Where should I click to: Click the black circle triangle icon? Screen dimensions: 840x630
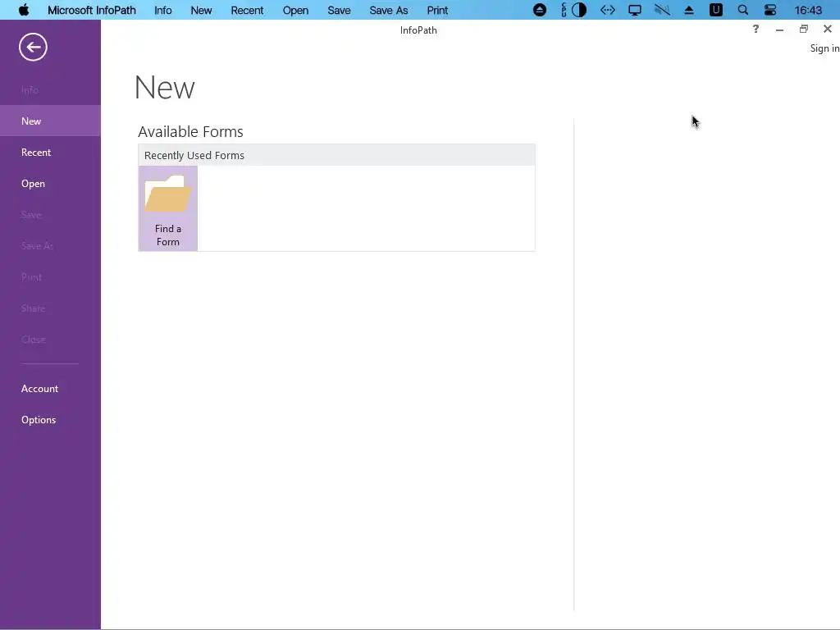[540, 10]
